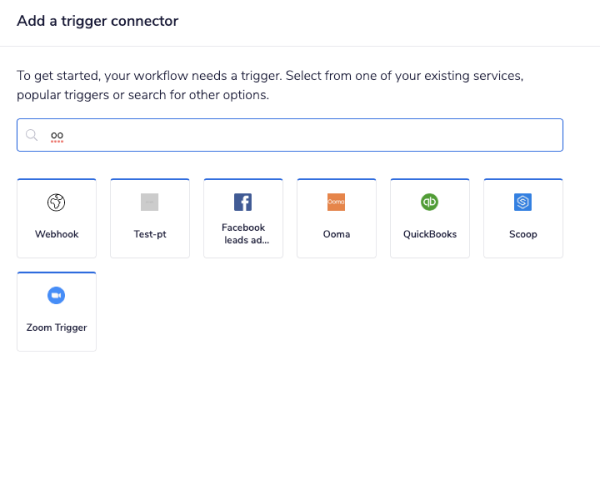600x503 pixels.
Task: Choose the "Test-pt" connector label
Action: tap(150, 234)
